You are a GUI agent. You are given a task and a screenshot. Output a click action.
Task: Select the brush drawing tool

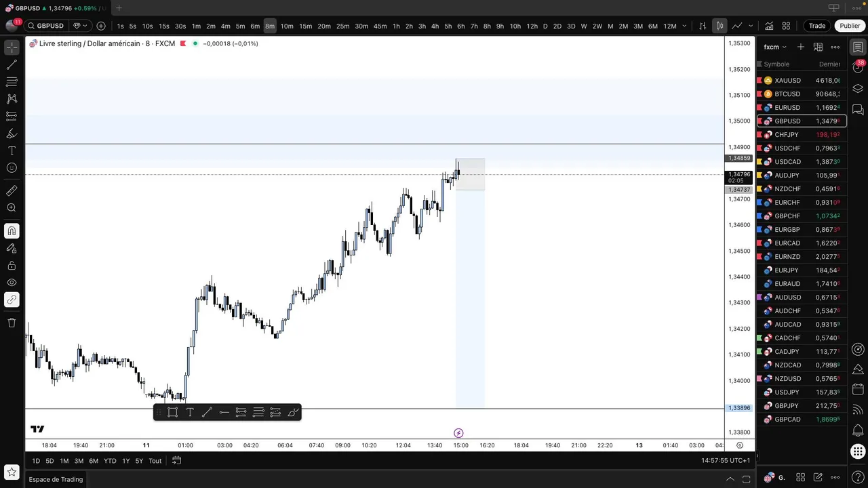[12, 134]
